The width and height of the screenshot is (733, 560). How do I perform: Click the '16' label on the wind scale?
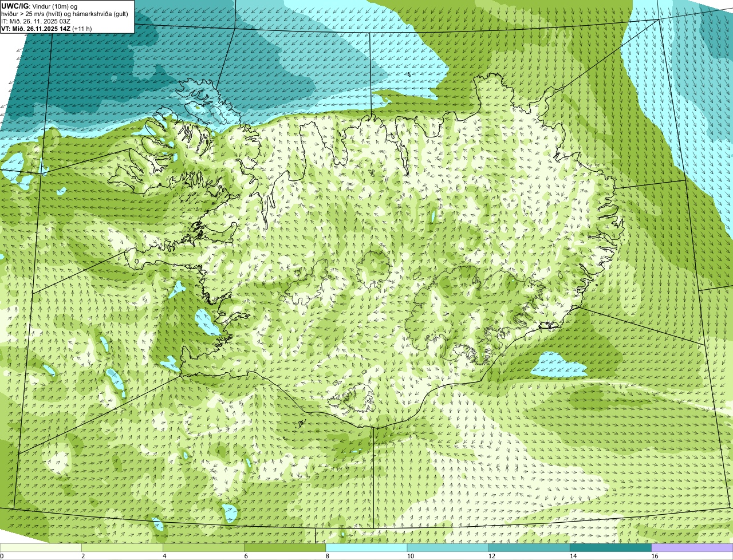pyautogui.click(x=655, y=556)
